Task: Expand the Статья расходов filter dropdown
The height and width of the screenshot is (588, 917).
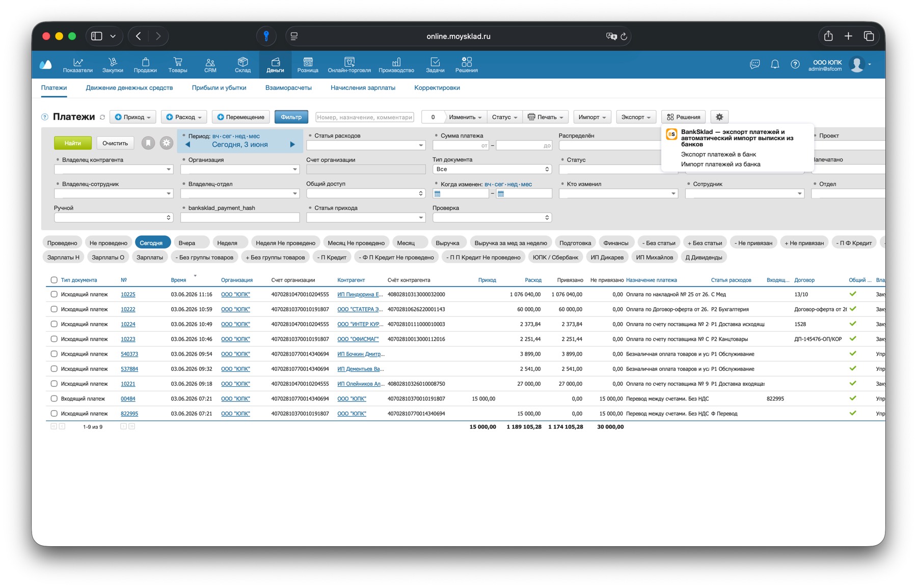Action: pyautogui.click(x=421, y=145)
